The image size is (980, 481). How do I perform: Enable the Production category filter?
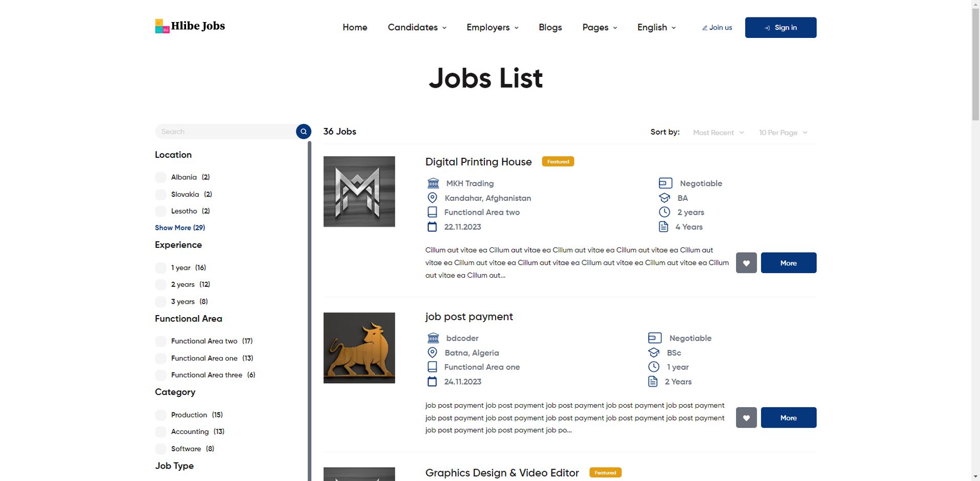[x=160, y=415]
